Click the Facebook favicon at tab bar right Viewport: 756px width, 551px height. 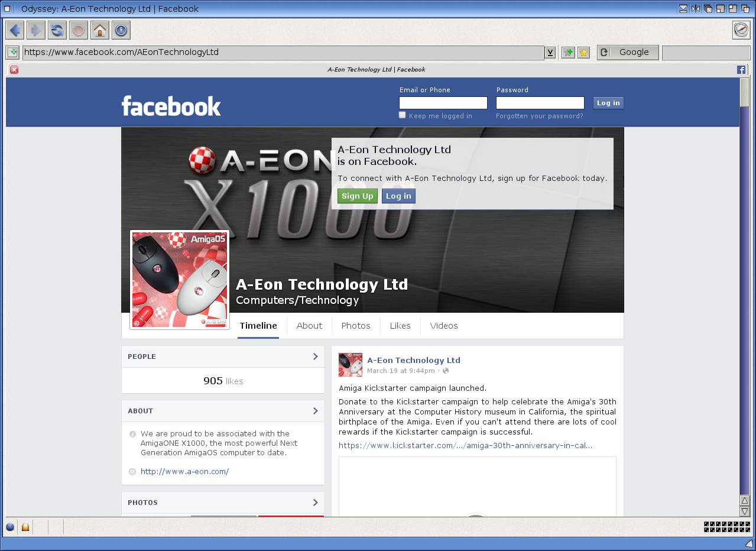click(741, 70)
